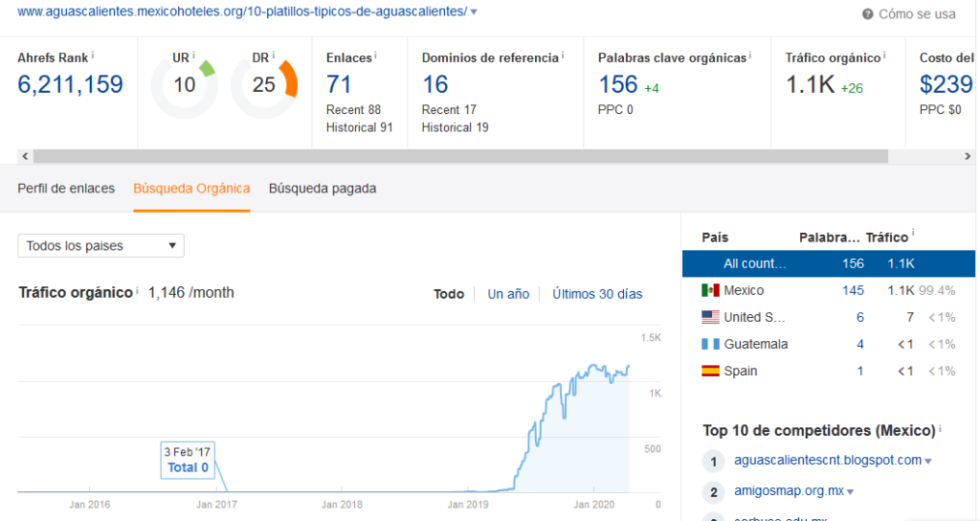This screenshot has width=980, height=521.
Task: Click the info icon beside Enlaces
Action: (x=375, y=55)
